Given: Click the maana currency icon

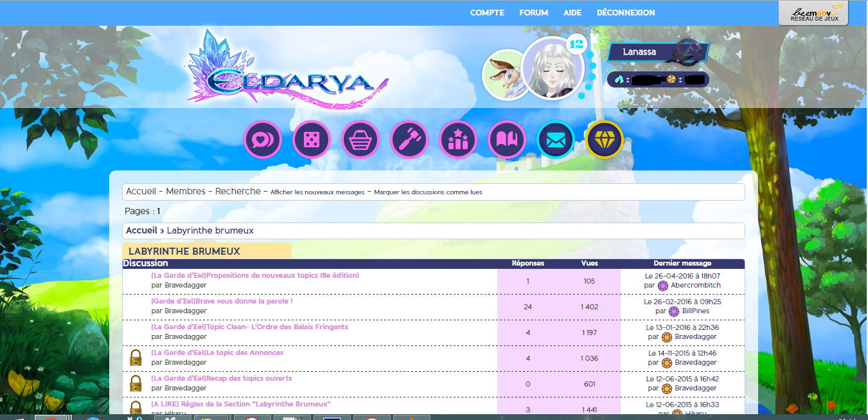Looking at the screenshot, I should pos(619,80).
